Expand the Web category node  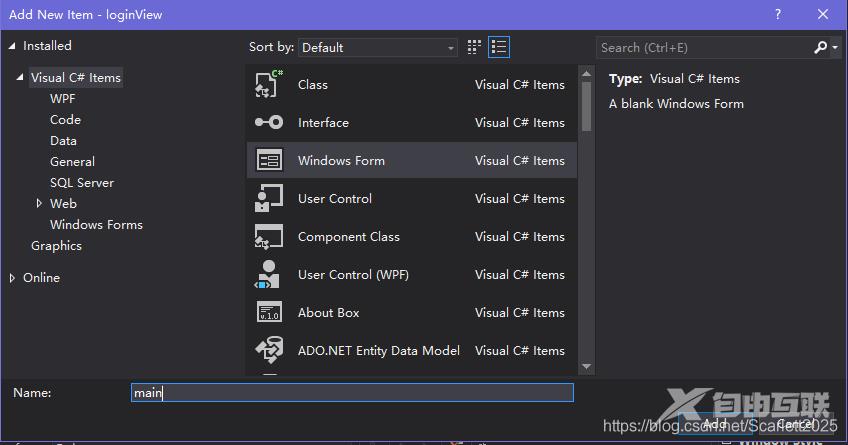point(40,204)
